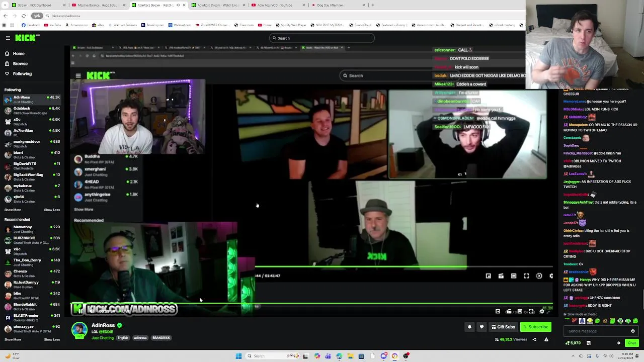Open the Windows Start button
This screenshot has width=644, height=362.
coord(238,356)
